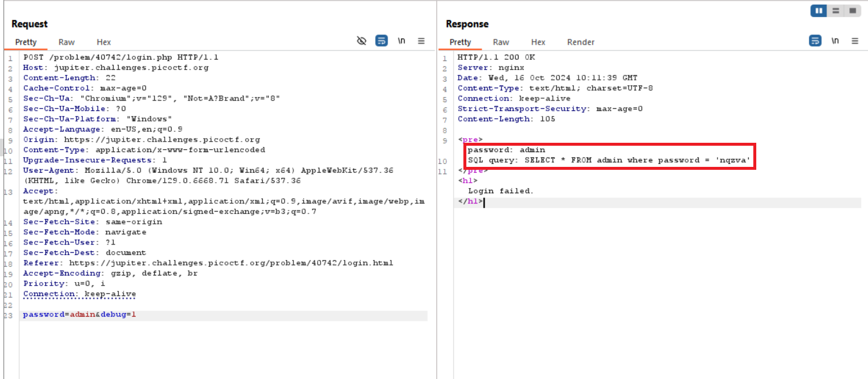Screen dimensions: 868x379
Task: Show \n newline characters in Response
Action: click(x=835, y=41)
